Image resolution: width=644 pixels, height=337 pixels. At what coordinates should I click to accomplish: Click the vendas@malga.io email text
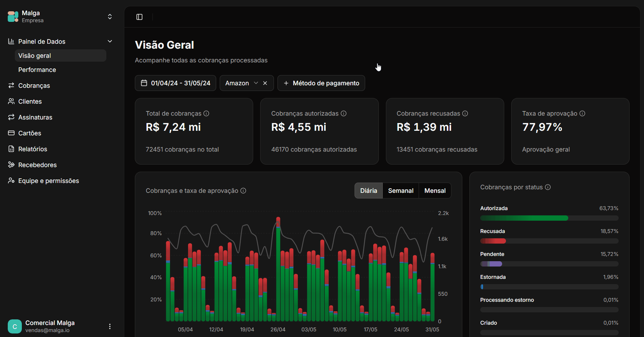point(48,330)
